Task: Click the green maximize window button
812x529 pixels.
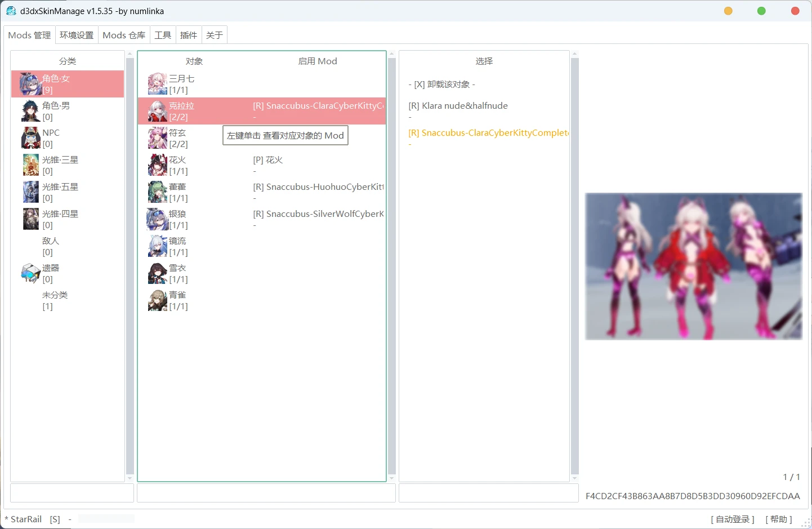Action: click(x=761, y=11)
